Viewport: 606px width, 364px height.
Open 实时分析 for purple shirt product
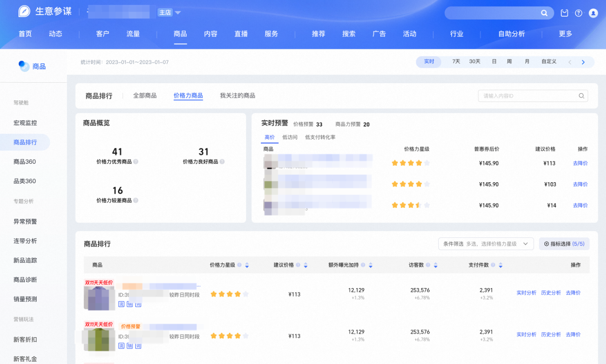coord(526,293)
